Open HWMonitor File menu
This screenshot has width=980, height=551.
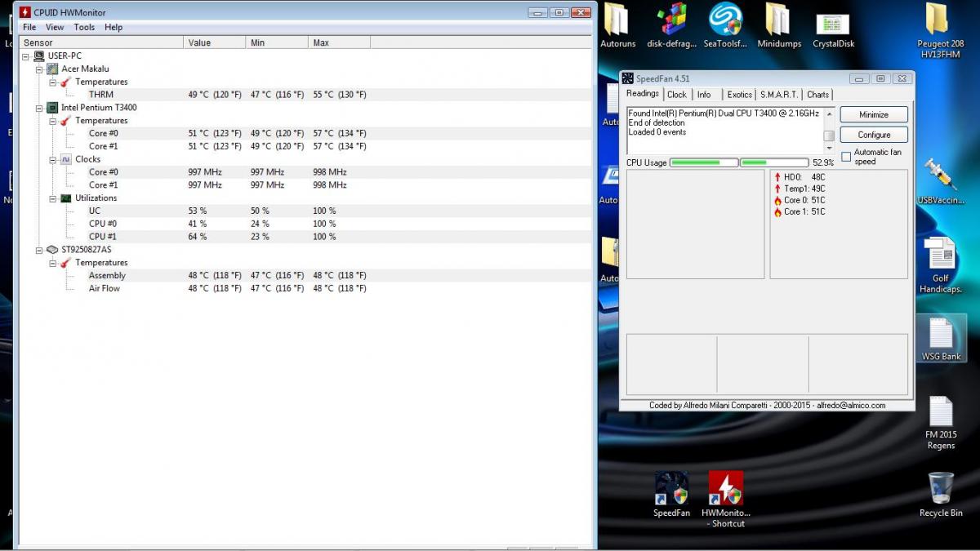pos(29,27)
